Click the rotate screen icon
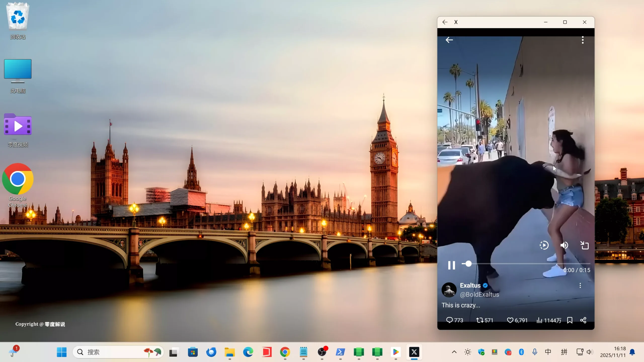This screenshot has width=644, height=362. click(585, 245)
